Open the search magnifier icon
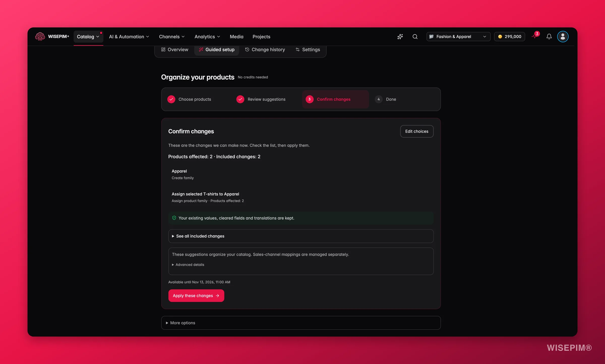The height and width of the screenshot is (364, 605). (x=415, y=37)
